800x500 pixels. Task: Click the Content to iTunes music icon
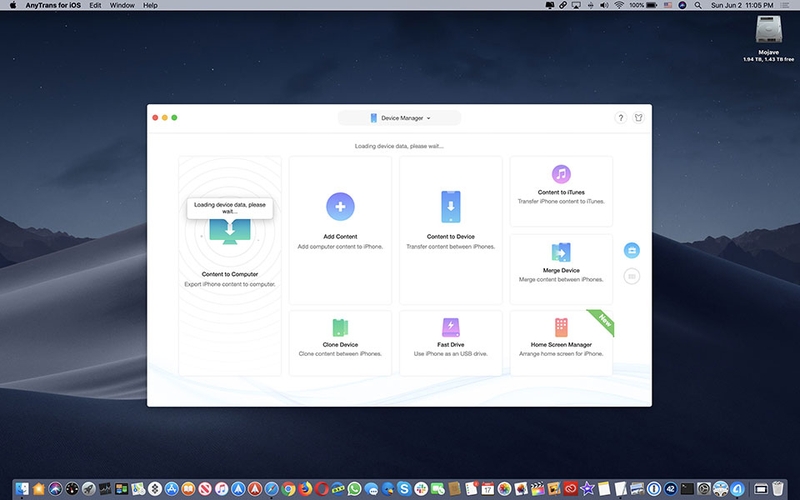pos(561,174)
